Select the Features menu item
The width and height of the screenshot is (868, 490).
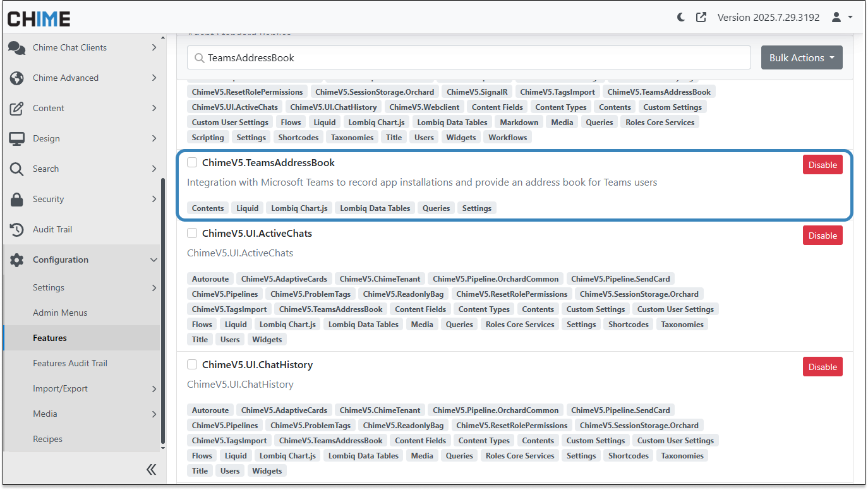pos(50,338)
